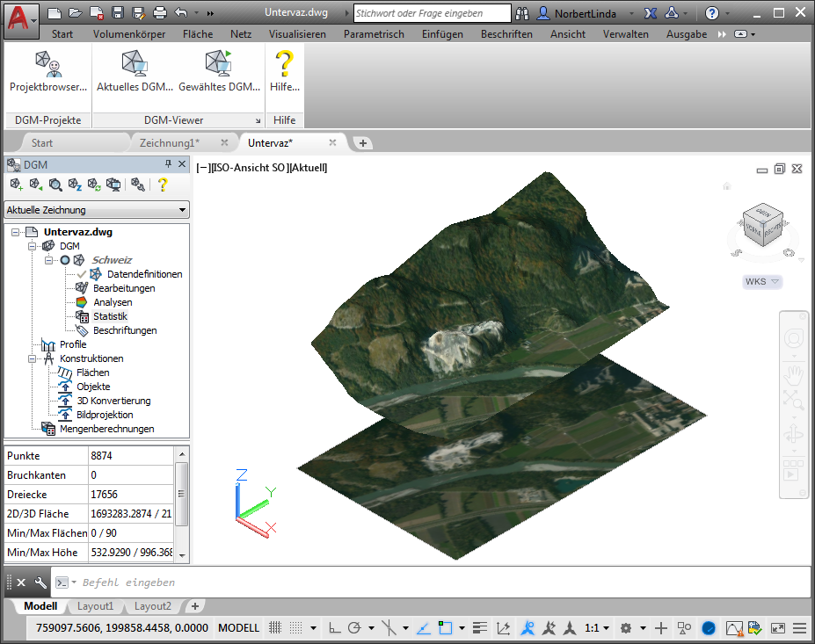This screenshot has width=815, height=644.
Task: Click the ViewCube in the viewport
Action: point(761,225)
